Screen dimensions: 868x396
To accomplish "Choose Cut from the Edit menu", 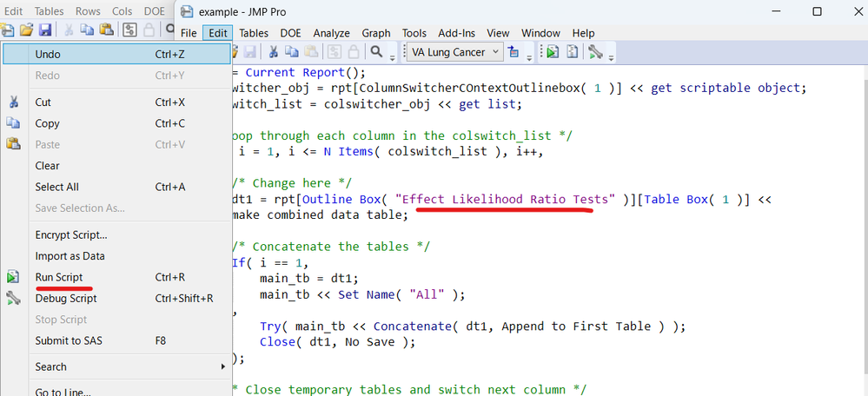I will click(116, 102).
